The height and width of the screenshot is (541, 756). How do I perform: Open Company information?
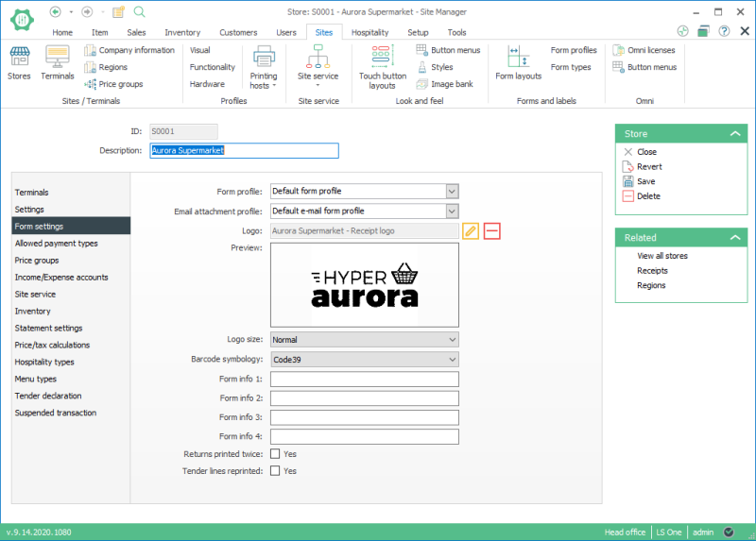point(129,50)
